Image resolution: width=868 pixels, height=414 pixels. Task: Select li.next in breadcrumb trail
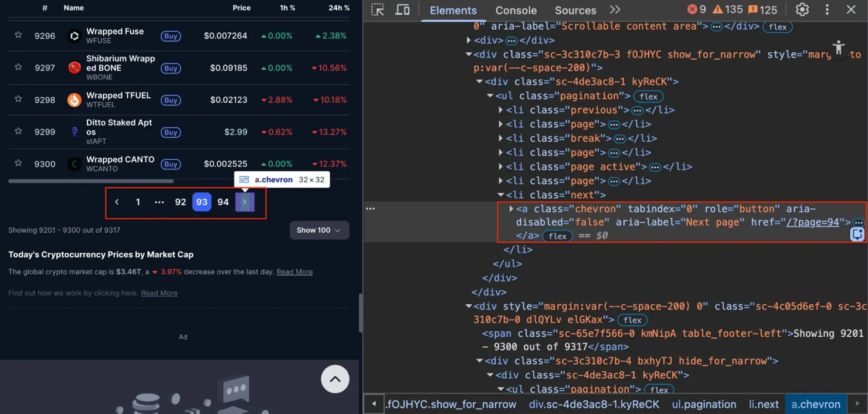point(764,404)
